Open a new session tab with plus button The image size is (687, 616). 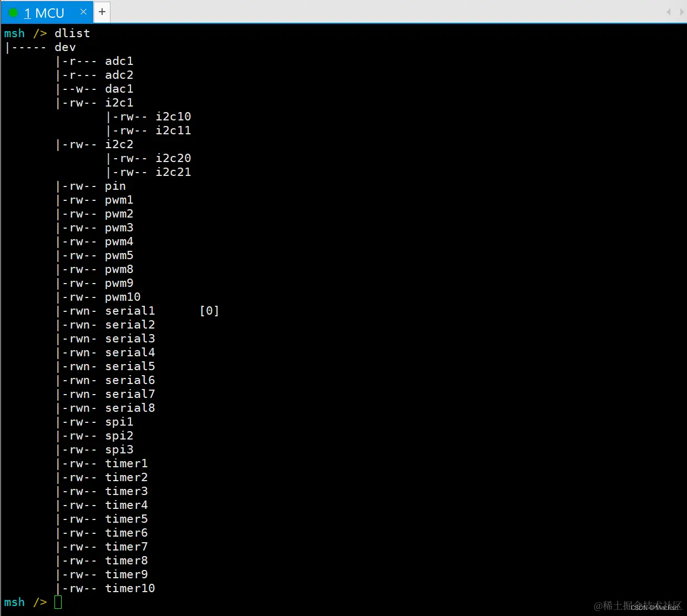pos(102,12)
